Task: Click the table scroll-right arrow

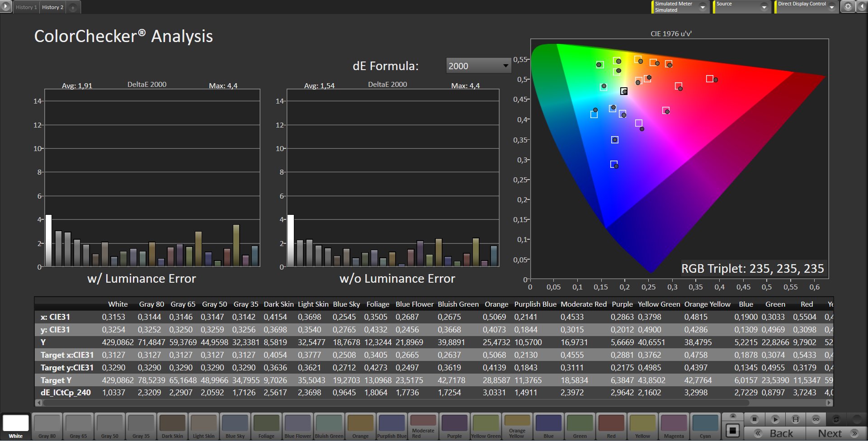Action: [x=830, y=403]
